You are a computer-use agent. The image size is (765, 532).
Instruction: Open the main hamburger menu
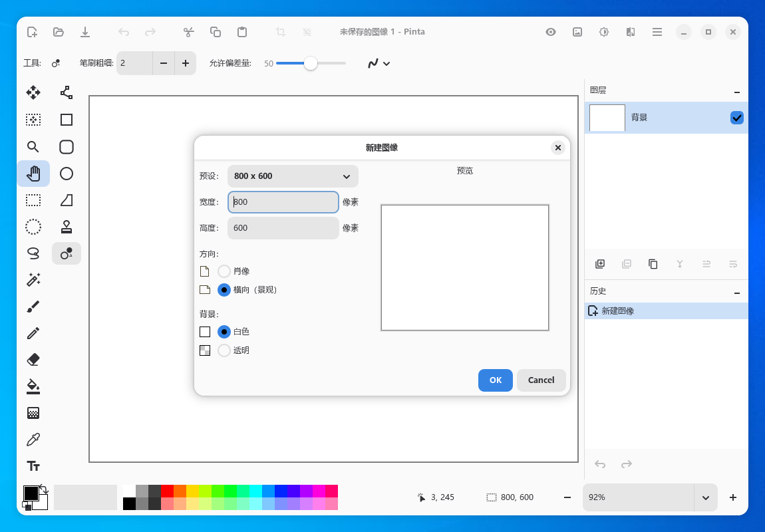[x=657, y=31]
